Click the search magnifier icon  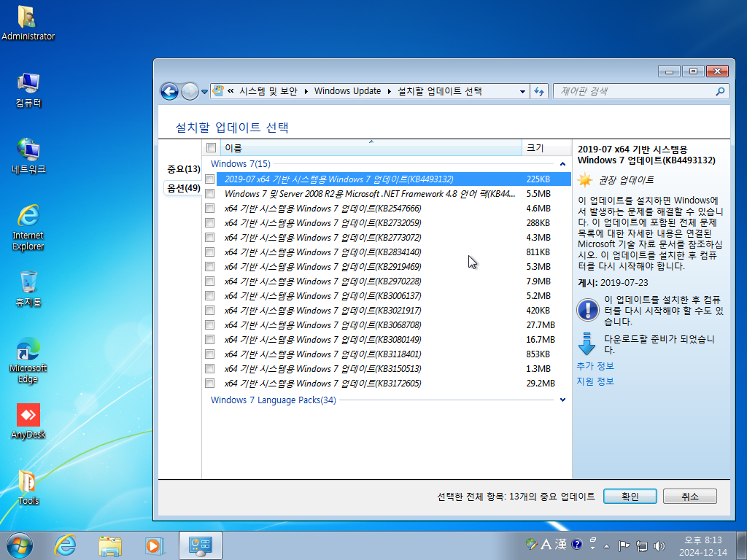point(720,91)
